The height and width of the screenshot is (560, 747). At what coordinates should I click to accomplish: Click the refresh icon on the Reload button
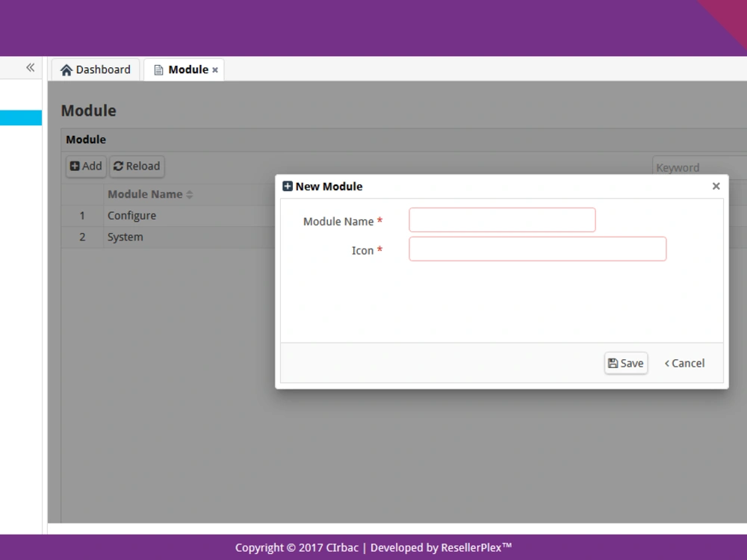click(118, 166)
